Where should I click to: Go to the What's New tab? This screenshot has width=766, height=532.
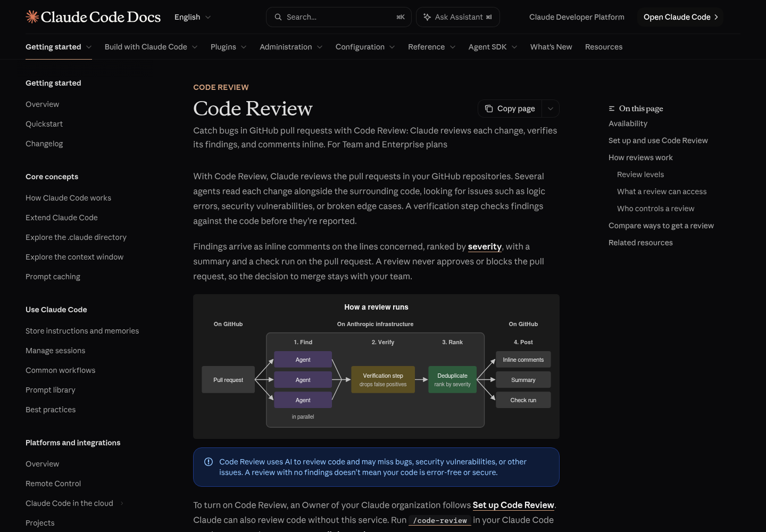551,47
